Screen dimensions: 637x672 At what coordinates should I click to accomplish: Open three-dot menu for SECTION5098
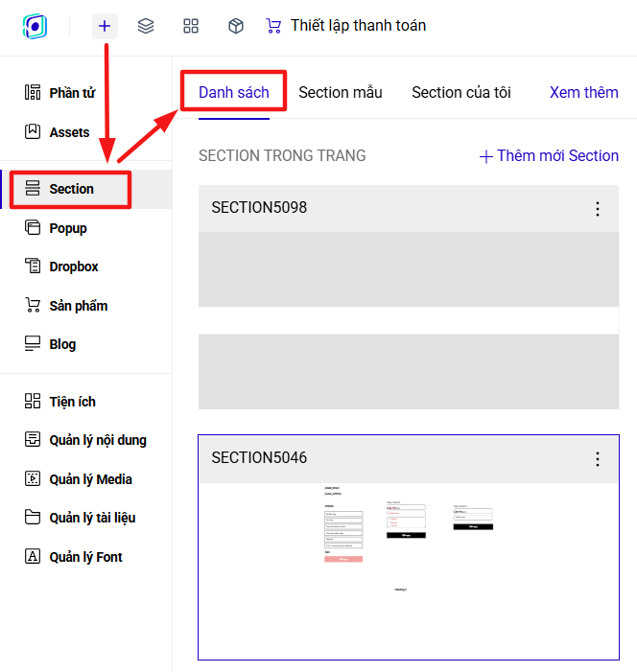[598, 209]
